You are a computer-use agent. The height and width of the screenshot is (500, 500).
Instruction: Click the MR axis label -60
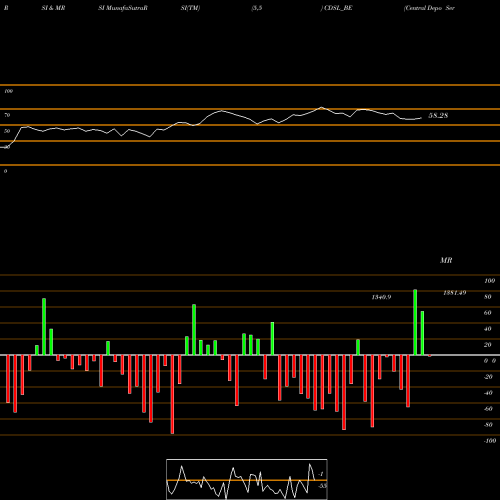point(488,409)
